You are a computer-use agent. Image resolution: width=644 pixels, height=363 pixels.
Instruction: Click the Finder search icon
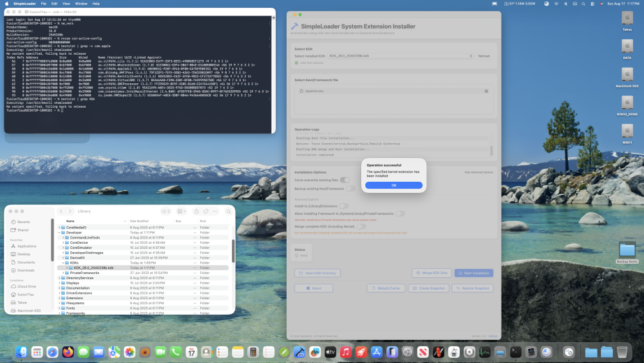pos(229,211)
